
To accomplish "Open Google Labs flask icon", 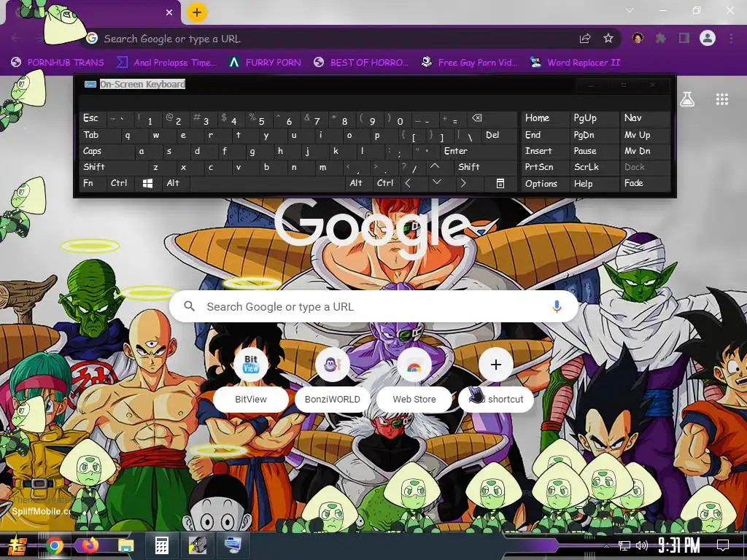I will tap(686, 99).
